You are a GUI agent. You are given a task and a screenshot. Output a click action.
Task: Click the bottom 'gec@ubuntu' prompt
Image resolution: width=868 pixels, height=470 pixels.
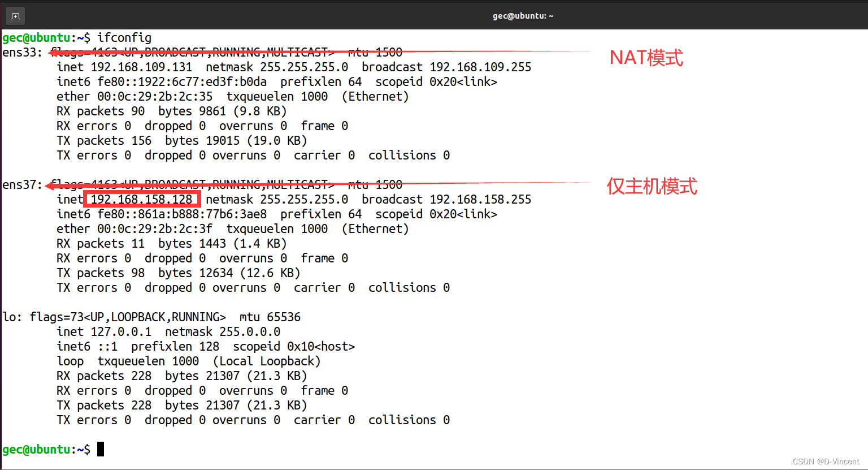(x=36, y=449)
